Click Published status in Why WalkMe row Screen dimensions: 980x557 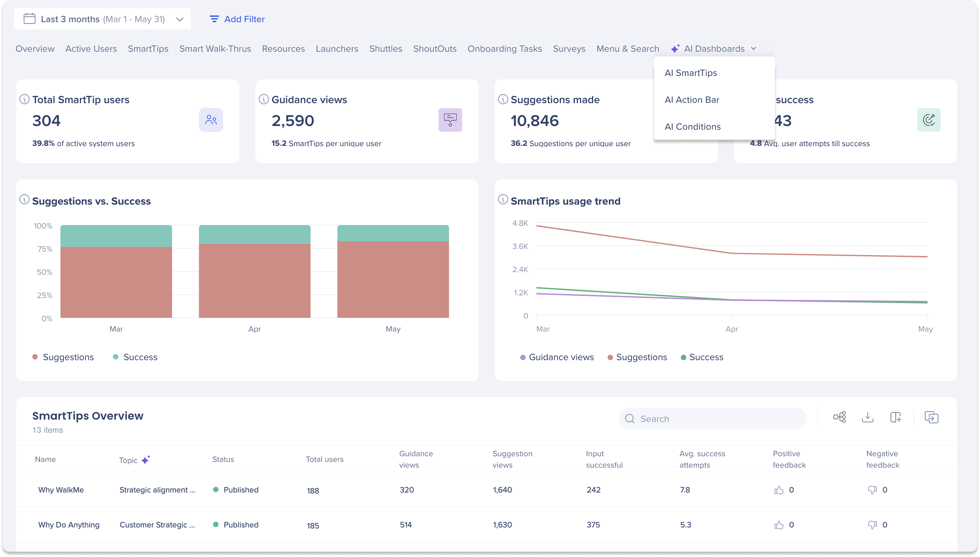(236, 490)
